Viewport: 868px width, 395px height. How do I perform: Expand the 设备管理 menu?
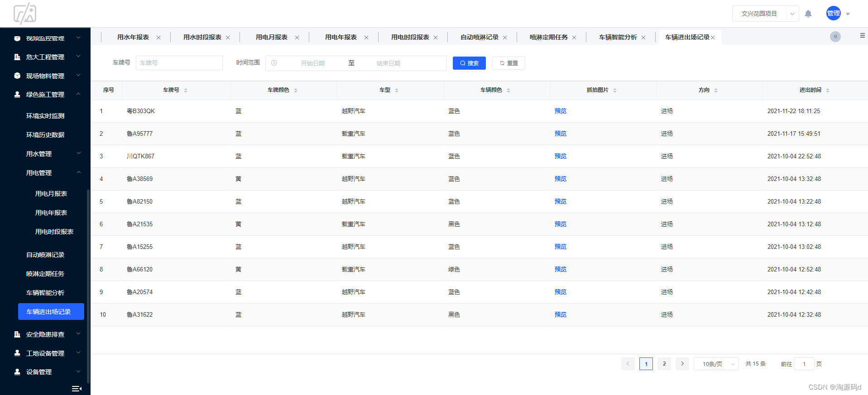pos(45,372)
